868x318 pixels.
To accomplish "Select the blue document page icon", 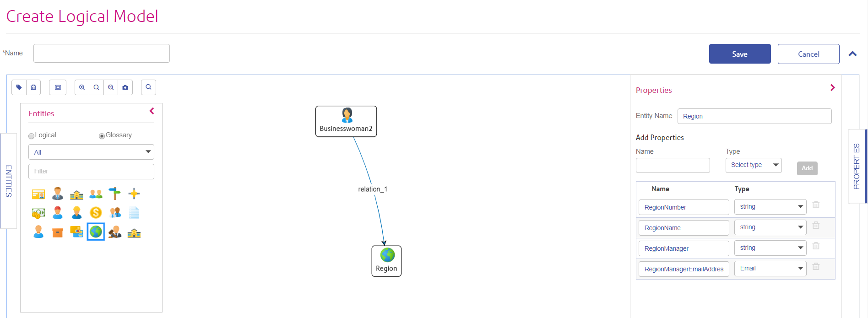I will pos(134,213).
